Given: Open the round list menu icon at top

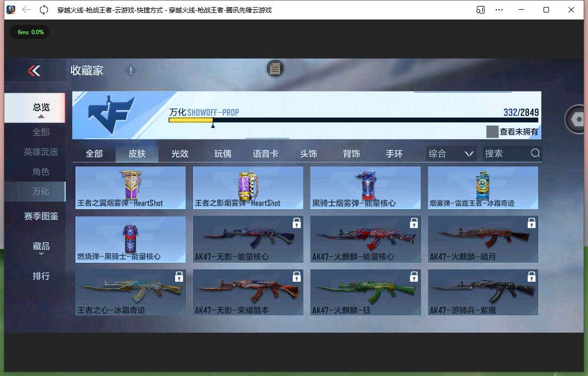Looking at the screenshot, I should click(275, 69).
